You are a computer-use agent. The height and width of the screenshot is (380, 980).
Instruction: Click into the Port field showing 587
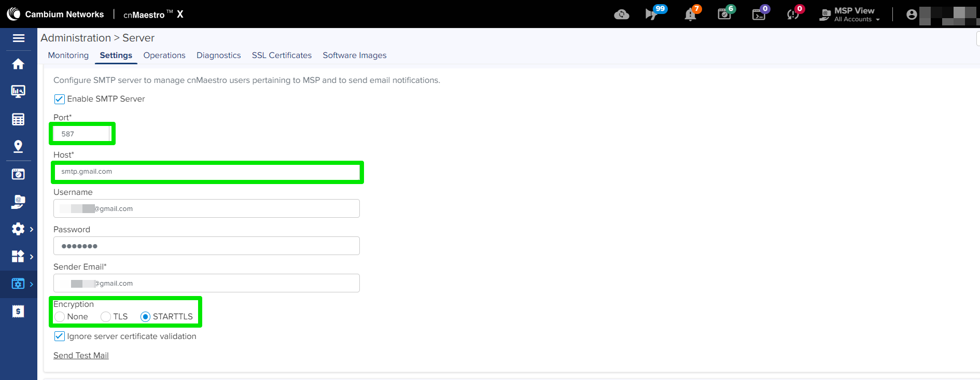coord(82,134)
